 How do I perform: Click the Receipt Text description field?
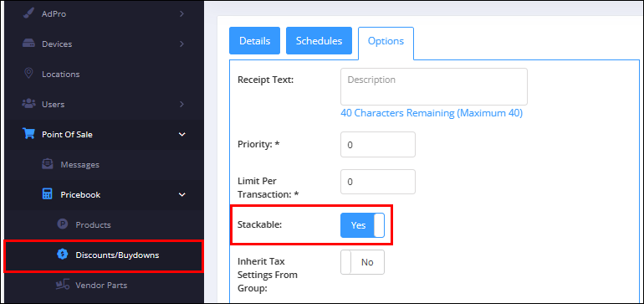(434, 87)
